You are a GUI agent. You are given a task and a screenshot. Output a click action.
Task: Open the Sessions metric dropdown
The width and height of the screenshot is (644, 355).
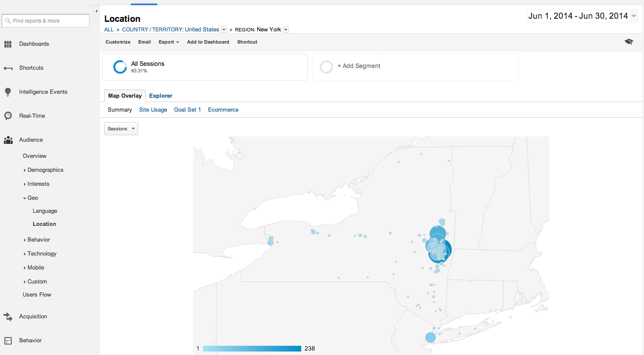pyautogui.click(x=121, y=129)
